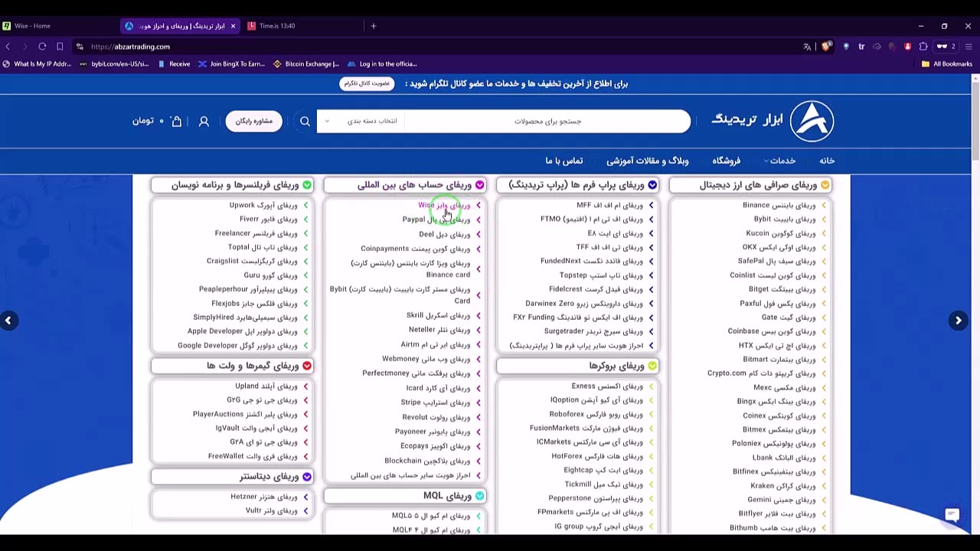The height and width of the screenshot is (551, 980).
Task: Click وریفای پراپ فرم ها heading
Action: pyautogui.click(x=577, y=185)
